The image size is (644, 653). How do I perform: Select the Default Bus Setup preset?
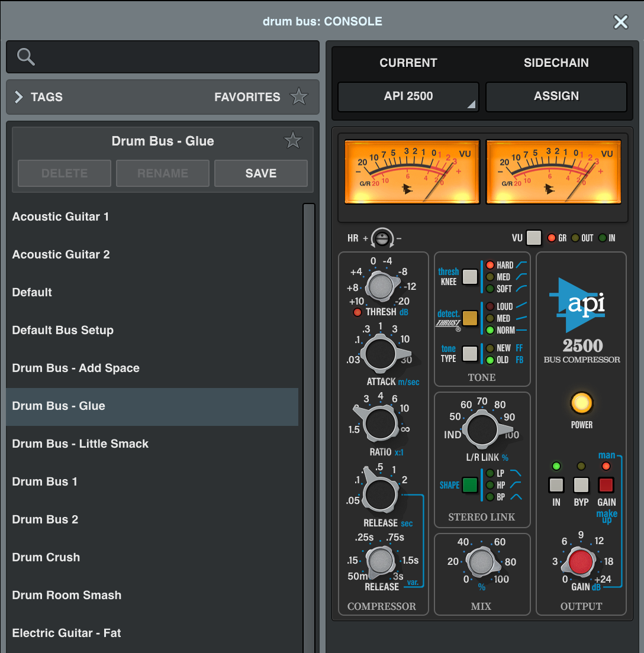tap(152, 330)
